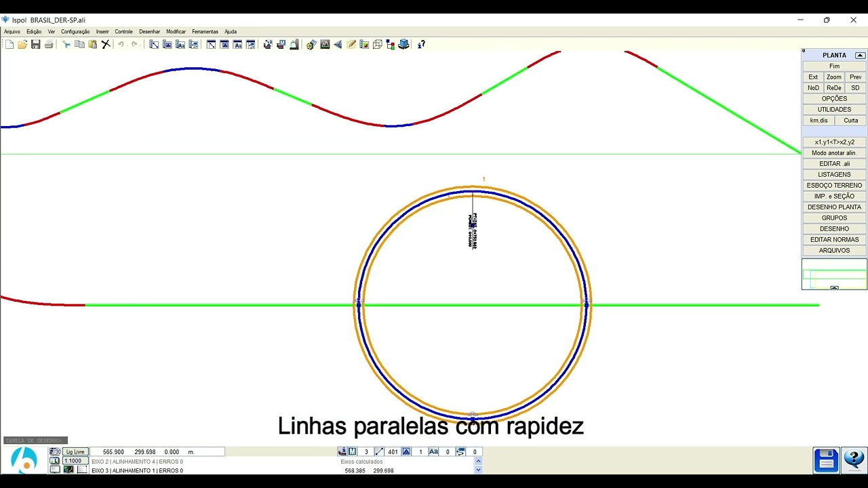Redo the last action
The height and width of the screenshot is (488, 868).
(x=135, y=44)
